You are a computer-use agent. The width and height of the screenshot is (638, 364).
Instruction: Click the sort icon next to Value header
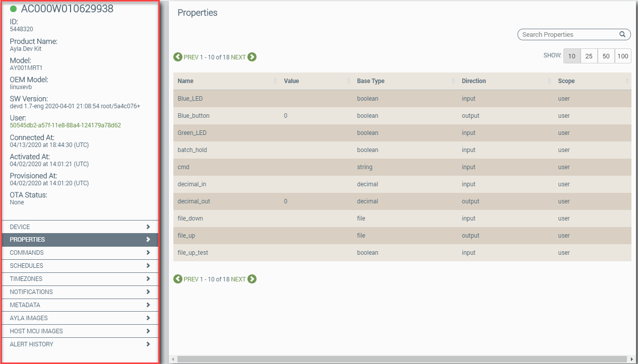click(348, 81)
